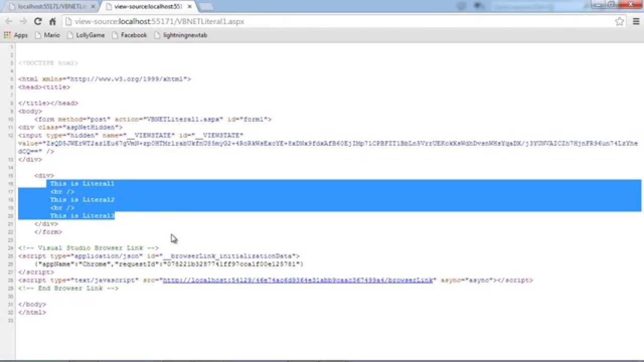
Task: Open the LollyGame bookmark
Action: pos(86,35)
